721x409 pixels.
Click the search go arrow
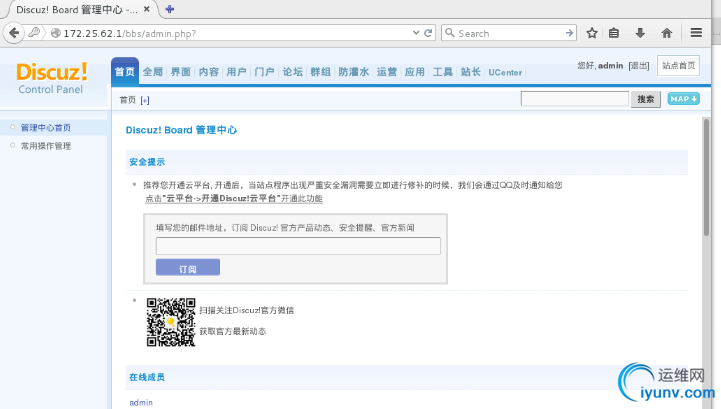click(569, 33)
